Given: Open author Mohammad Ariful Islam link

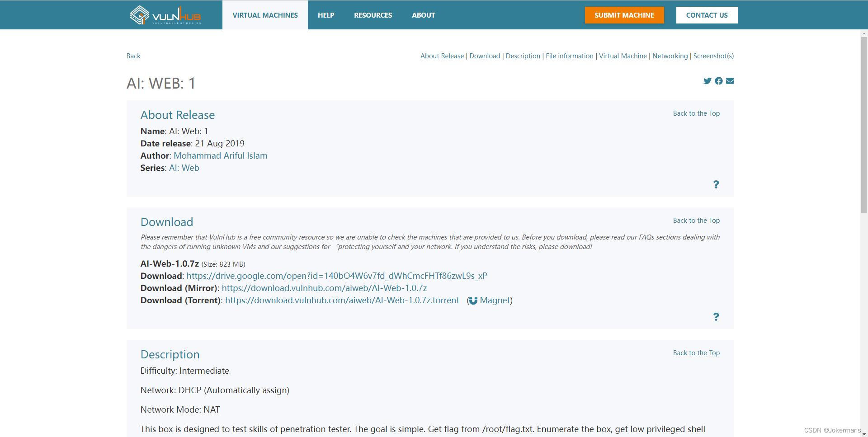Looking at the screenshot, I should click(221, 155).
